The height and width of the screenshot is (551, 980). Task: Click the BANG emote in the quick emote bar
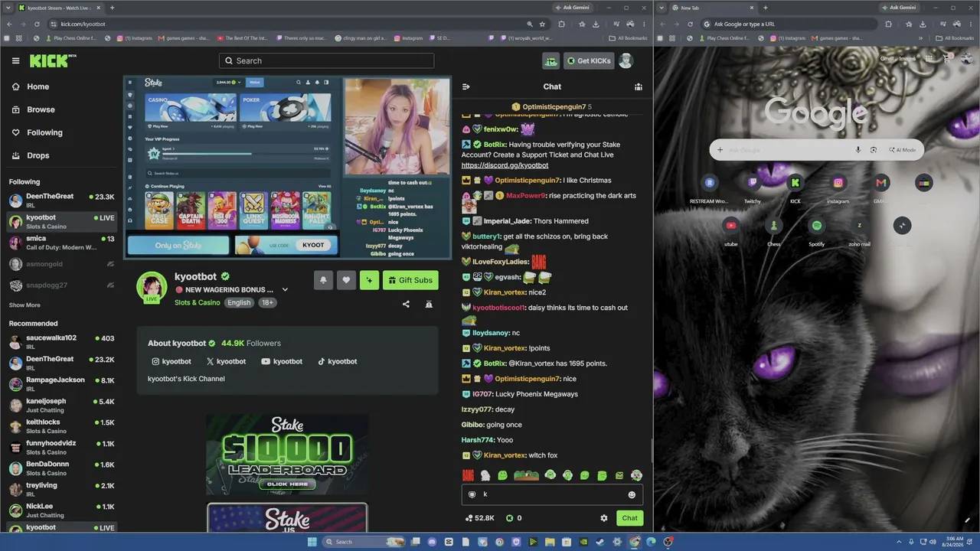(469, 475)
